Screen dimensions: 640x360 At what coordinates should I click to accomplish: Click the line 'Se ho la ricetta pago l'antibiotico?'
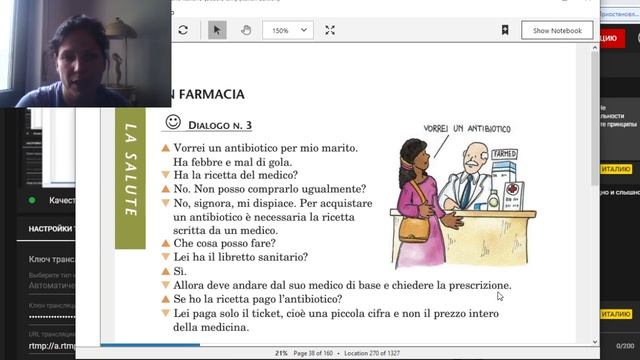258,299
